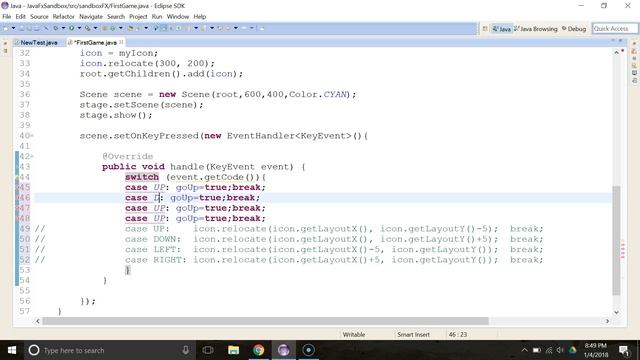Click the Windows taskbar search box
Image resolution: width=640 pixels, height=360 pixels.
coord(110,350)
